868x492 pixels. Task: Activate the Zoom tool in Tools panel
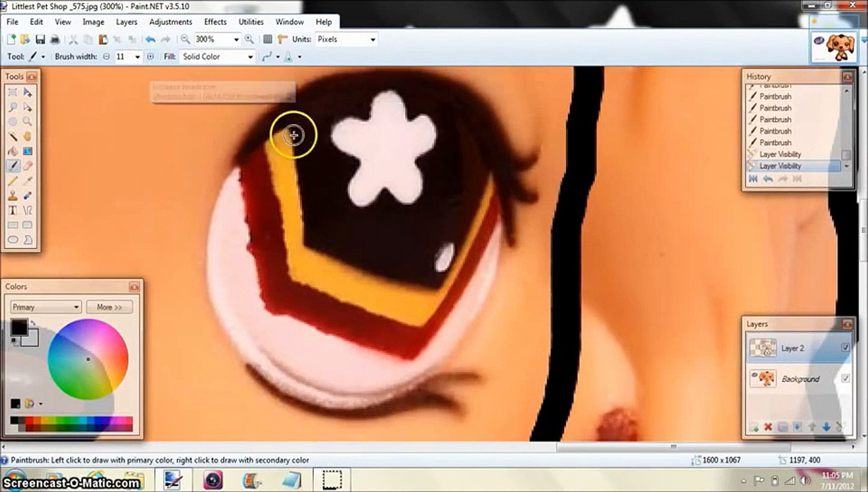27,122
